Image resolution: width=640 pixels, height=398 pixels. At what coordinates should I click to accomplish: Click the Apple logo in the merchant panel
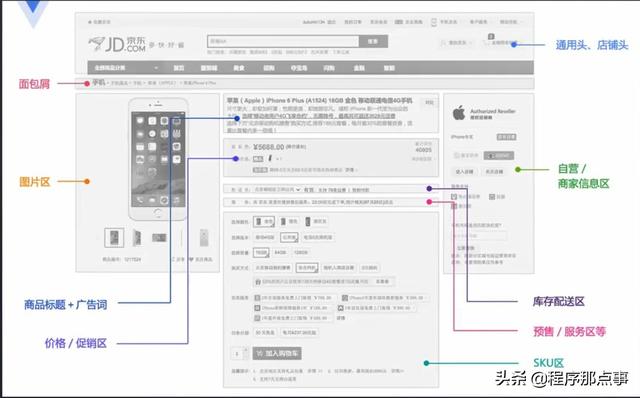[459, 113]
